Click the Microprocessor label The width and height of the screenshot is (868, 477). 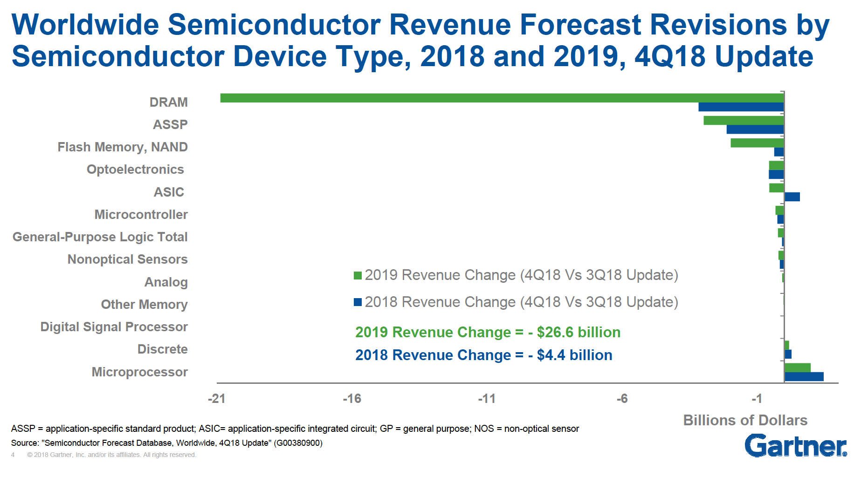pyautogui.click(x=139, y=372)
